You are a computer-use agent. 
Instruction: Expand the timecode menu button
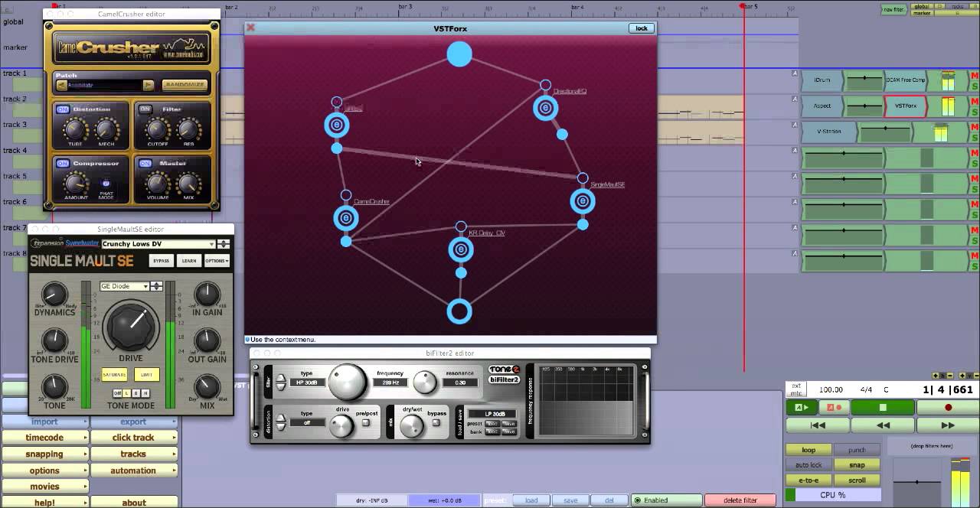[x=45, y=438]
